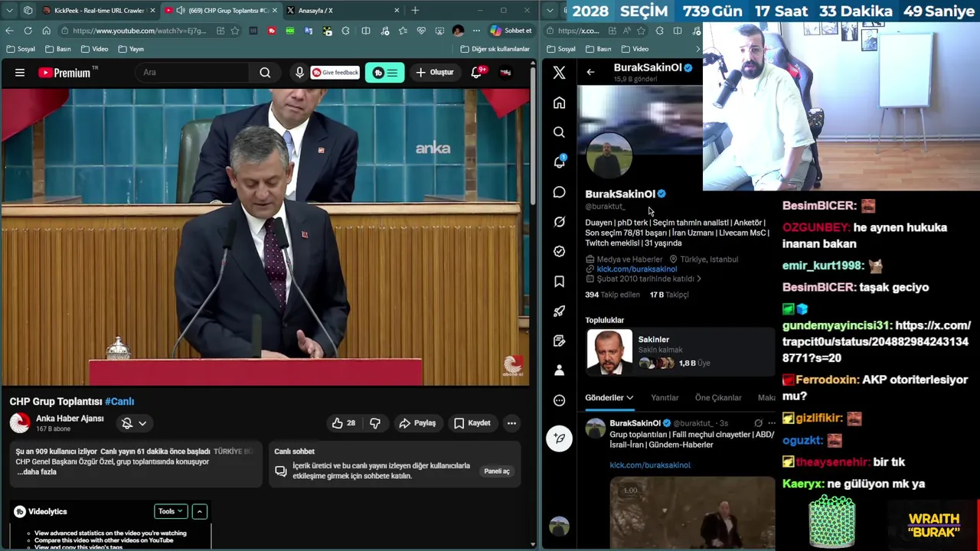Open the browser extensions puzzle icon
Screen dimensions: 980x551
click(346, 31)
